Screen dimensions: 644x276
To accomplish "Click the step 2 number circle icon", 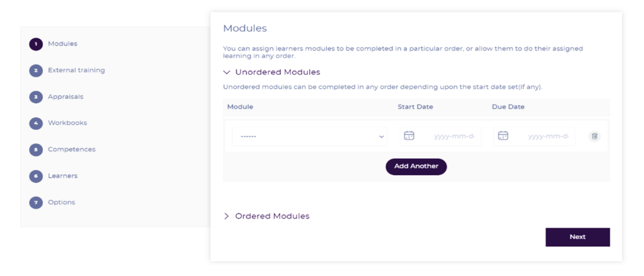I will tap(36, 71).
